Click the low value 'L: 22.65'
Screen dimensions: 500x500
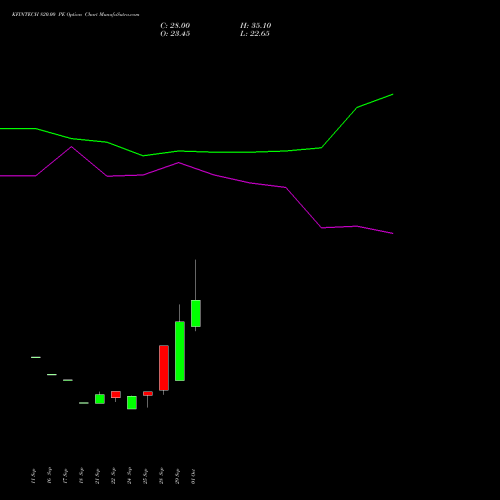tap(255, 34)
